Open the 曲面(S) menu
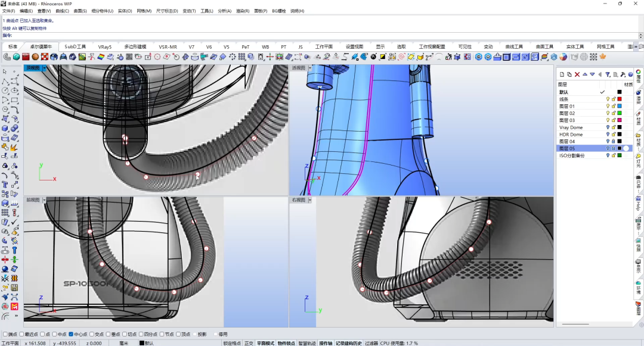 pyautogui.click(x=80, y=11)
